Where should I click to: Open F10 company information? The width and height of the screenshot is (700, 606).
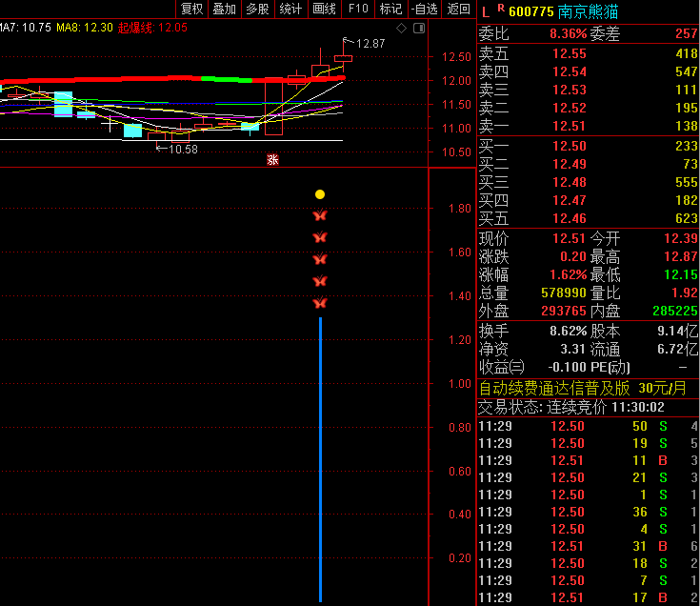coord(357,10)
